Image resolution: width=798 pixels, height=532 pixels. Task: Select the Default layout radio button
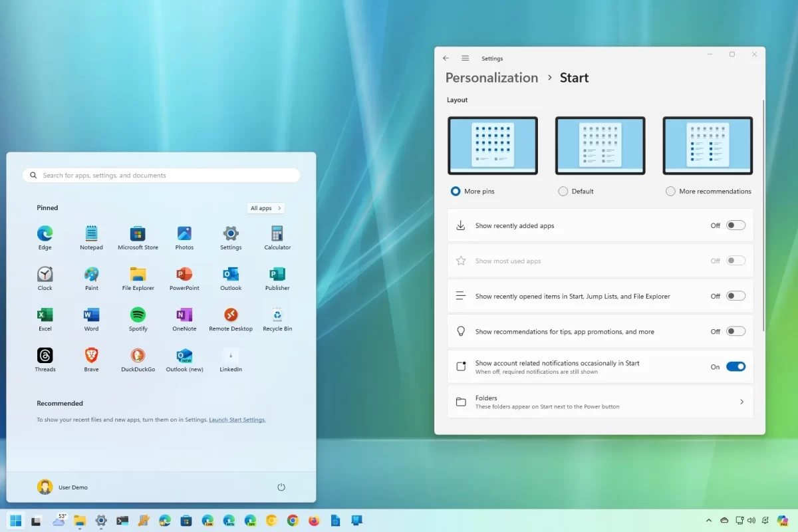click(x=562, y=191)
